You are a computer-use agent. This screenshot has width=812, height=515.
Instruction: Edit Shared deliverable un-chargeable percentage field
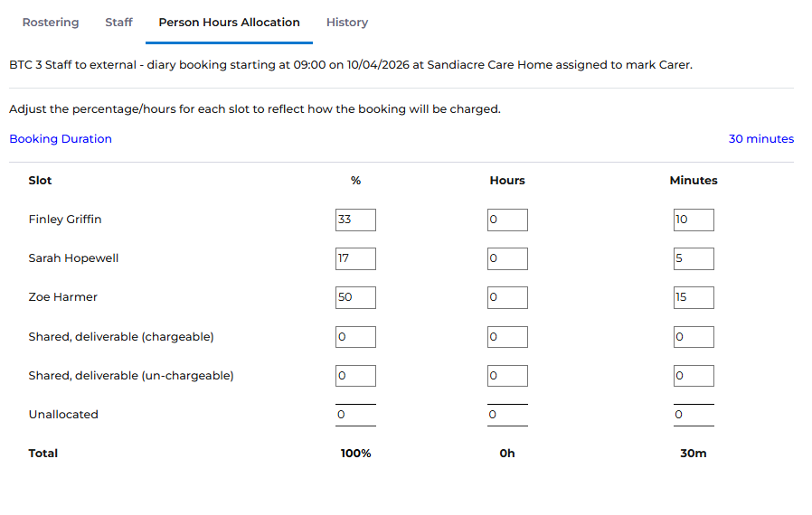pos(355,376)
